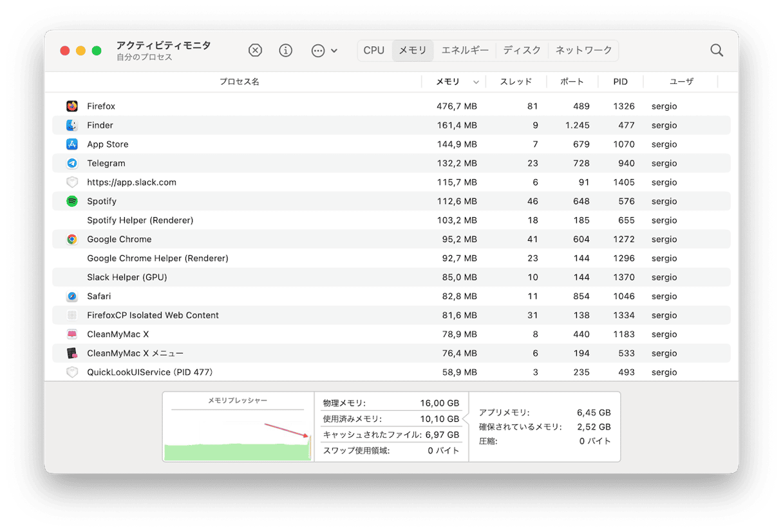Click the Safari compass icon
The height and width of the screenshot is (532, 783).
click(72, 296)
